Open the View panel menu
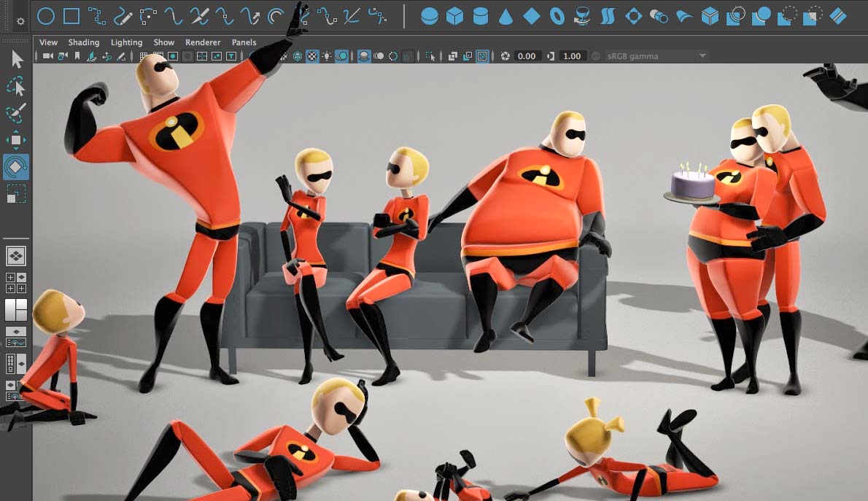The width and height of the screenshot is (868, 501). pyautogui.click(x=48, y=42)
